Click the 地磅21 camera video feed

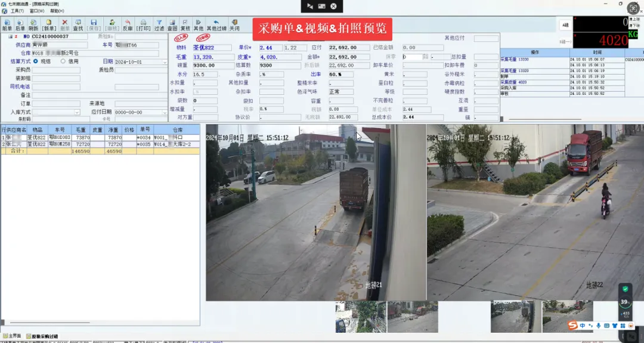(316, 213)
